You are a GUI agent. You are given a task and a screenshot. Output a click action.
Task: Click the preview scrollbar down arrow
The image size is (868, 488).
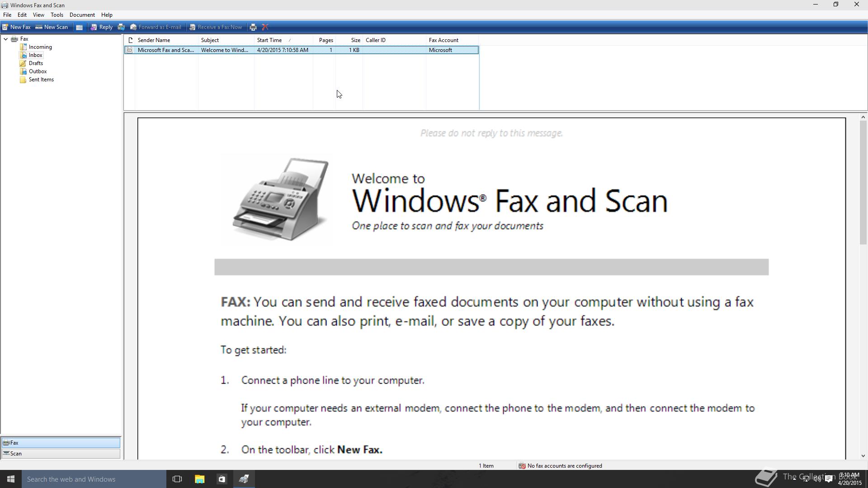tap(863, 456)
